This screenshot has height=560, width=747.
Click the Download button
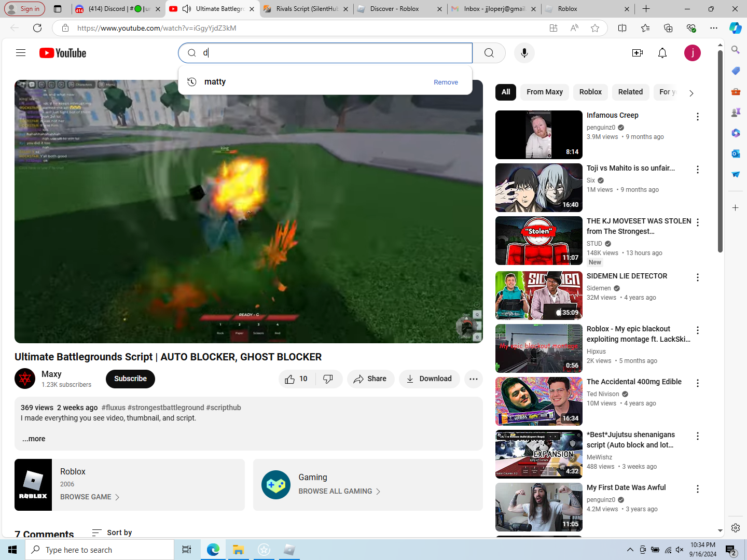coord(430,379)
